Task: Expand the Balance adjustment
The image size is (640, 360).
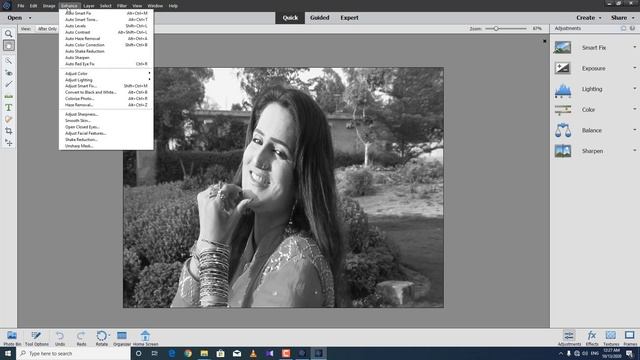Action: (634, 130)
